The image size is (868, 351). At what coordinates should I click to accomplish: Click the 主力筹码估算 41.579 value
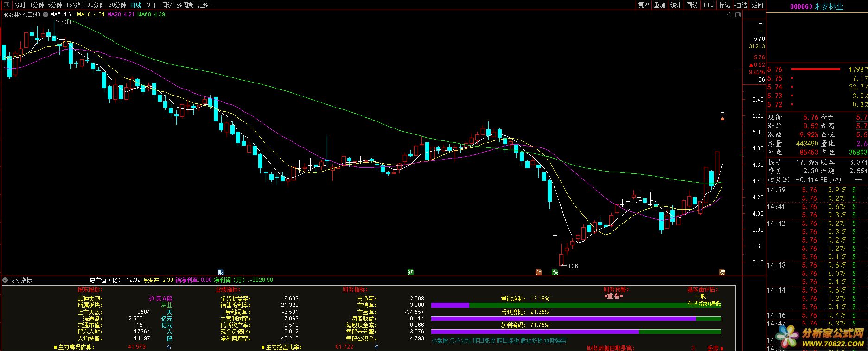[x=137, y=347]
